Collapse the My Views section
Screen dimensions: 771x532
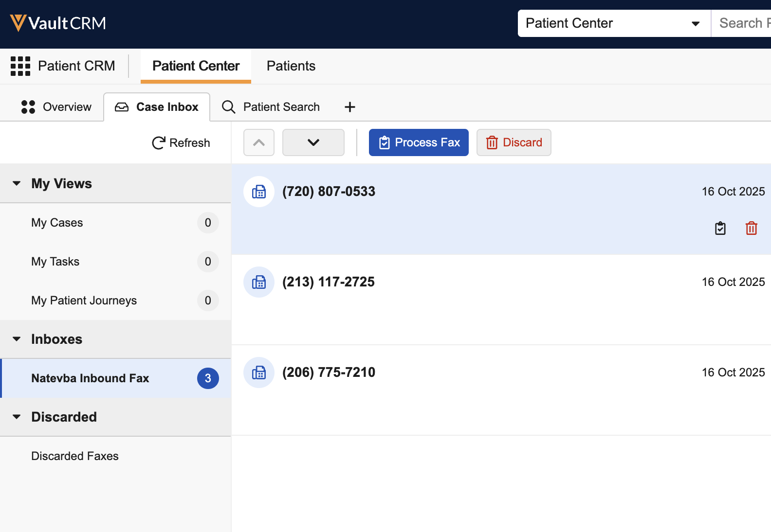pyautogui.click(x=17, y=183)
